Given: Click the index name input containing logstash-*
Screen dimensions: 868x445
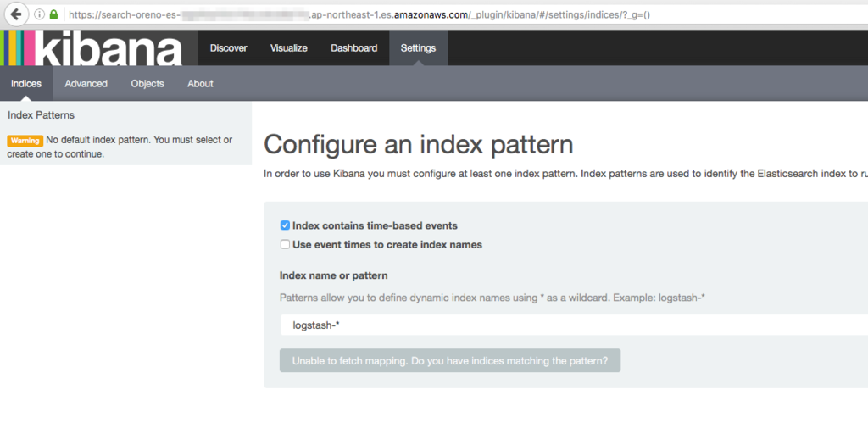Looking at the screenshot, I should 574,325.
